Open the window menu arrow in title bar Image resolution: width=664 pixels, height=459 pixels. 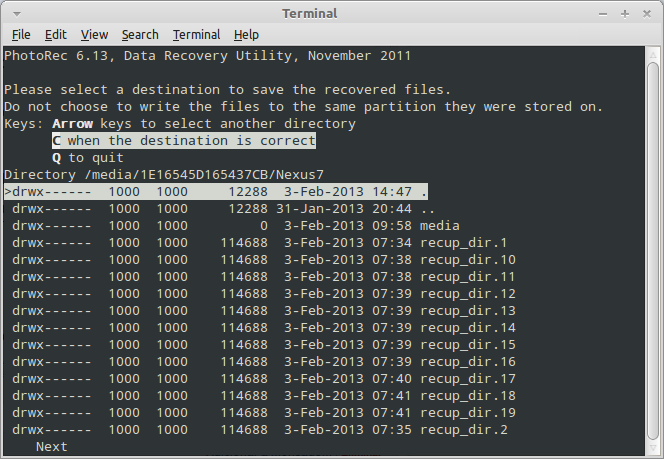pyautogui.click(x=17, y=14)
